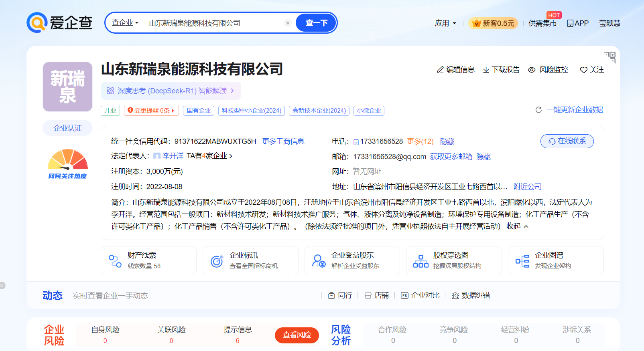The image size is (644, 351).
Task: Click the 国有企业 tag
Action: (x=199, y=111)
